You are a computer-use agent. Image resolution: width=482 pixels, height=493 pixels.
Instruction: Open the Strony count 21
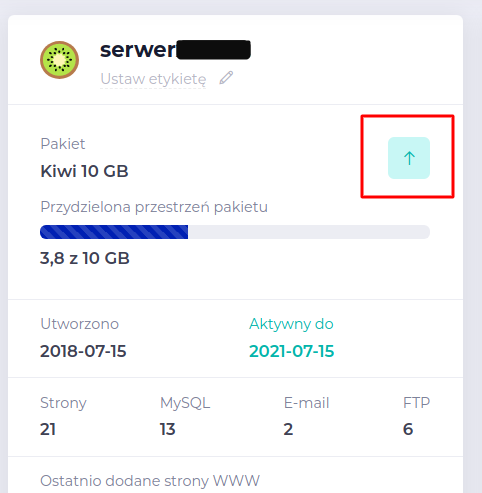coord(48,429)
